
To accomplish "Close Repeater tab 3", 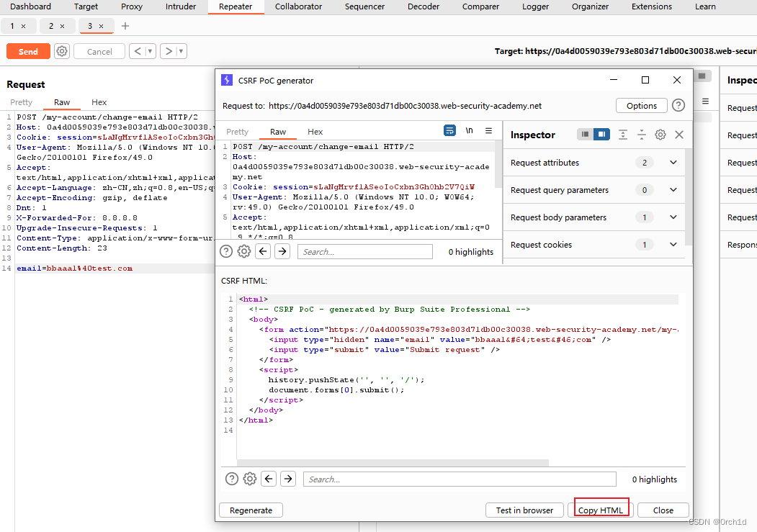I will 102,26.
